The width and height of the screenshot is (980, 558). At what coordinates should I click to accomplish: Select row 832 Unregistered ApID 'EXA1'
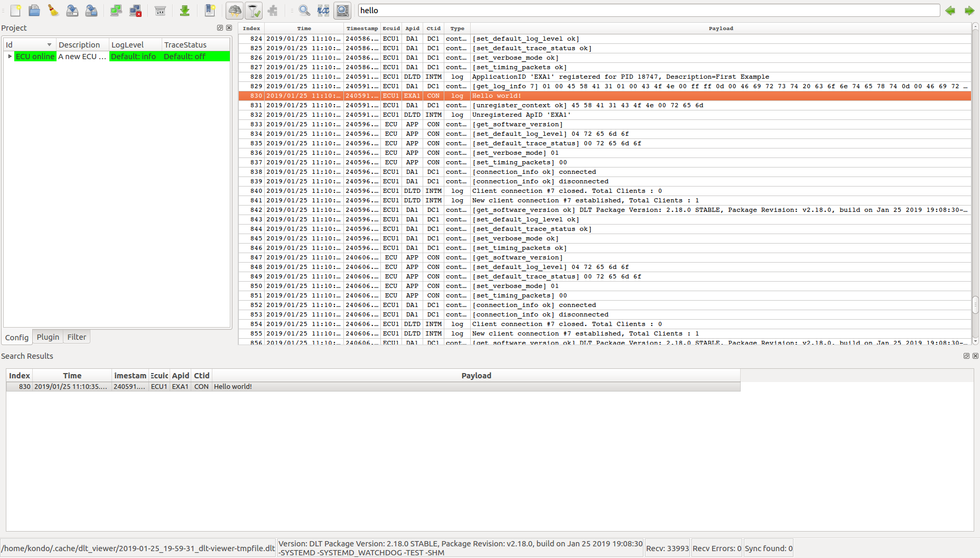click(x=604, y=115)
